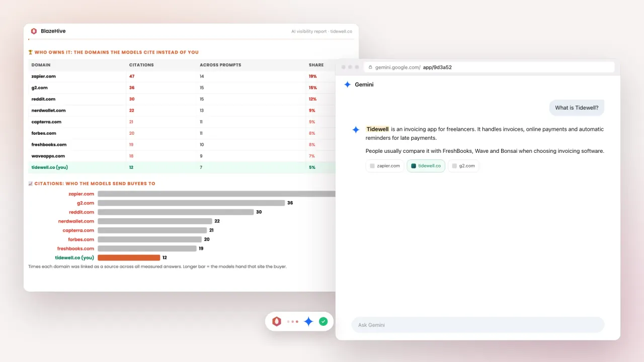This screenshot has width=644, height=362.
Task: Click the BlazeHive icon in the floating pill
Action: tap(277, 321)
